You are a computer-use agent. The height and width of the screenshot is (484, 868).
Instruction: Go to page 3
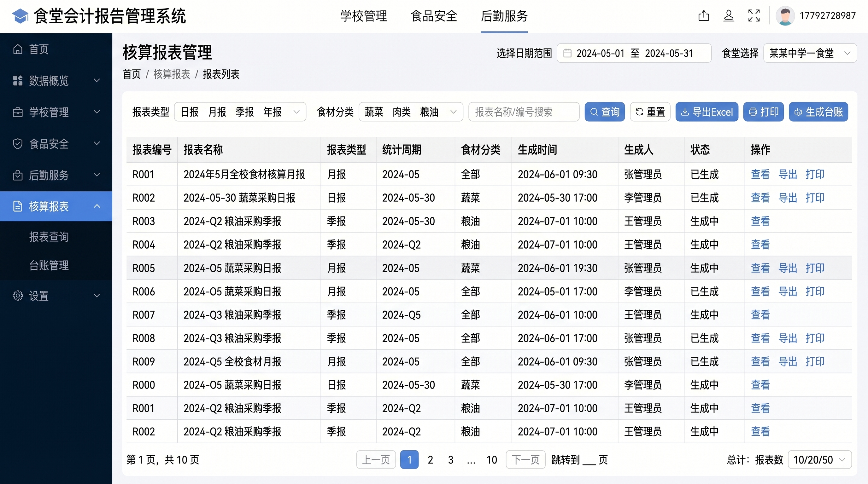(451, 460)
